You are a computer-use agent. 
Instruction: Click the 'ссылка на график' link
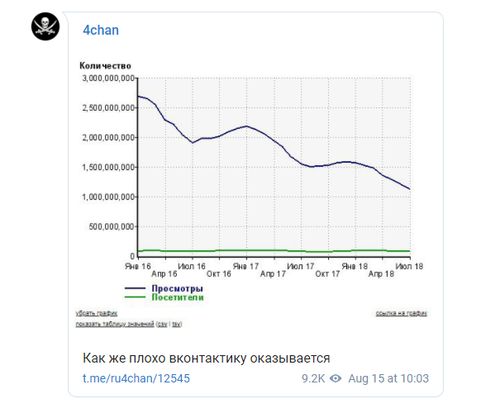(x=401, y=313)
